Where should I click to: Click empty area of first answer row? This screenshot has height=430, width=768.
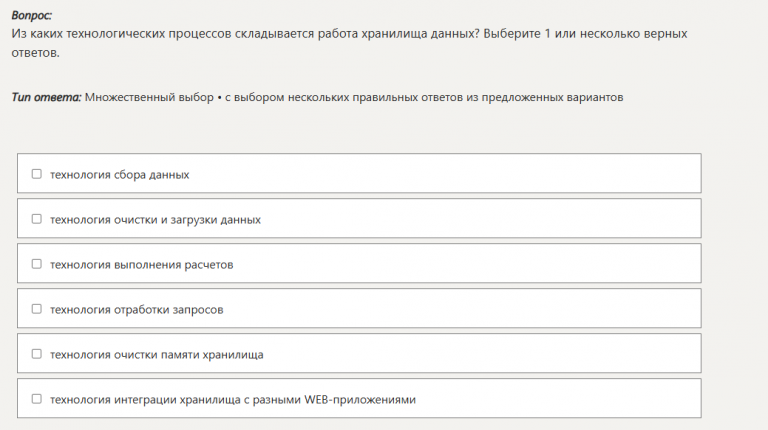tap(450, 174)
